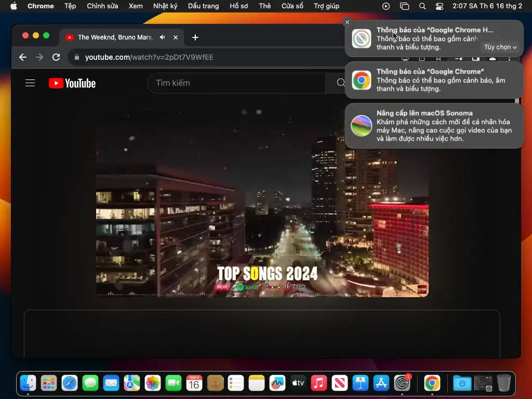Open App Store from the Dock
The height and width of the screenshot is (399, 532).
point(381,383)
